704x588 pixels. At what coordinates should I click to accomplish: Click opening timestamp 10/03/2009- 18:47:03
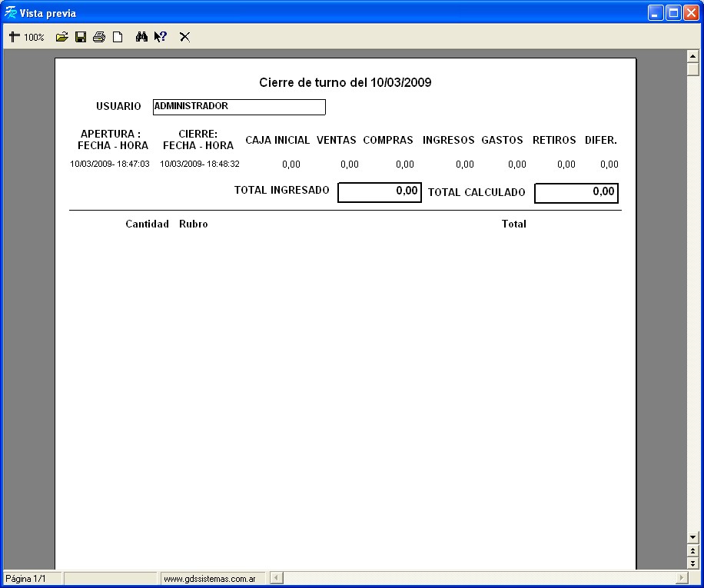(110, 164)
